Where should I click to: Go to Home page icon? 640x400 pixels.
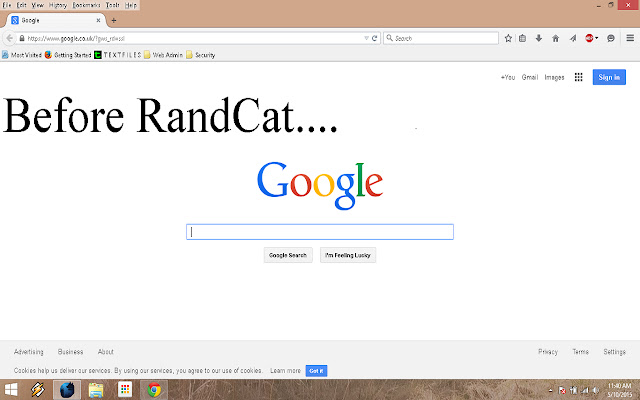[x=556, y=38]
